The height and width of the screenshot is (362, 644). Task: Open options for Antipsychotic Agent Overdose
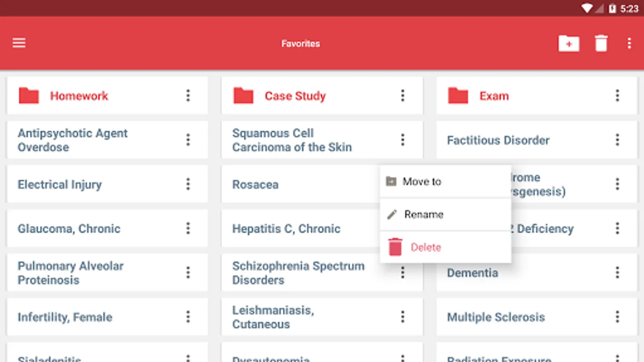tap(188, 140)
